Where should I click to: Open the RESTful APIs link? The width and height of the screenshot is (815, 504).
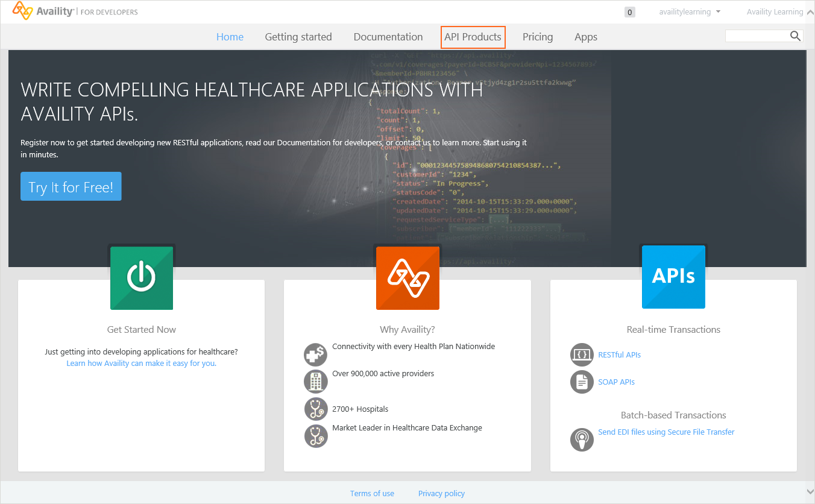point(619,354)
